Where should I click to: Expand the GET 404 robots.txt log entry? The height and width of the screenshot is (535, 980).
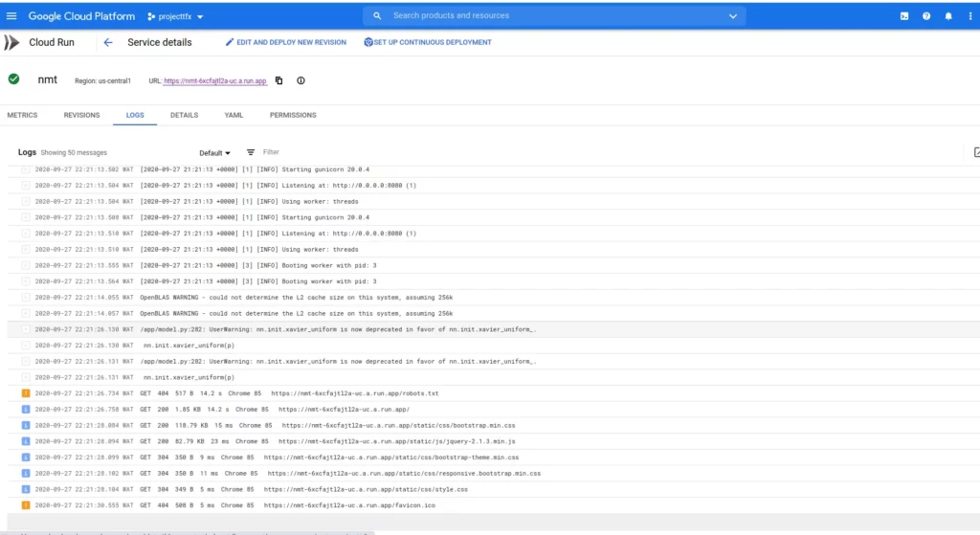(x=494, y=393)
